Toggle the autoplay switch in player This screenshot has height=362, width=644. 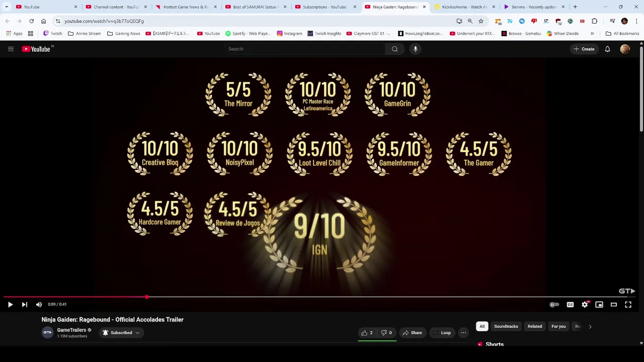[554, 304]
